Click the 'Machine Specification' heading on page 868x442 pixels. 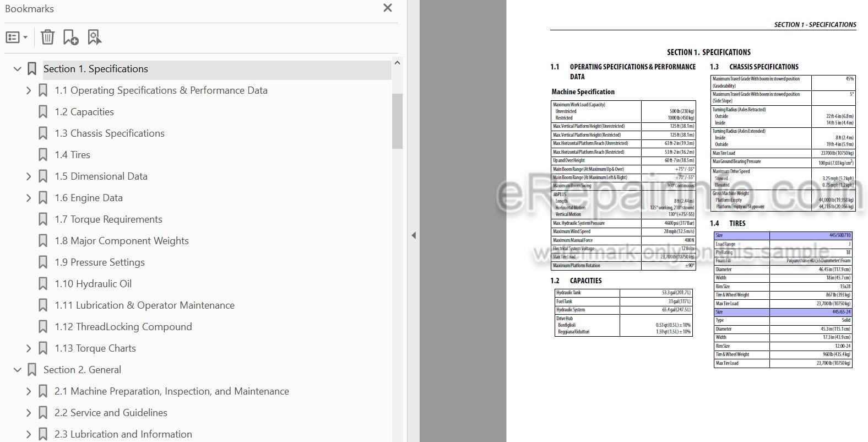point(583,91)
